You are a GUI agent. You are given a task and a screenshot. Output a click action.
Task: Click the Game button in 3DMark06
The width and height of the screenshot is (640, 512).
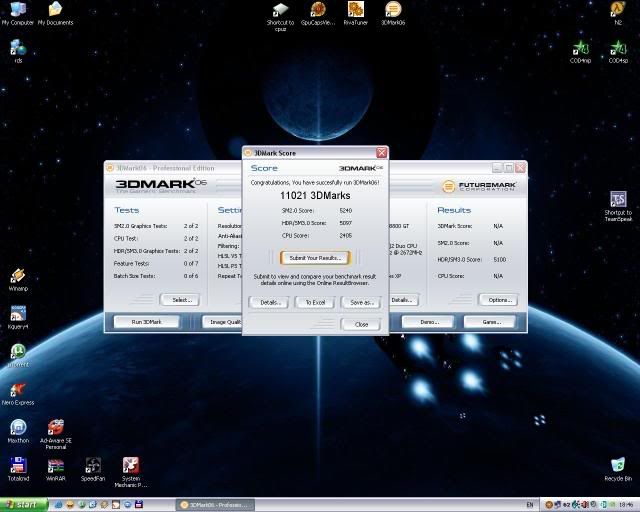(x=491, y=322)
